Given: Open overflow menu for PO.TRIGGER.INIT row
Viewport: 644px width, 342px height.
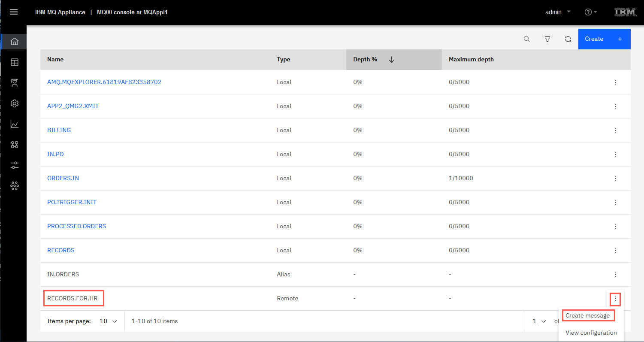Looking at the screenshot, I should coord(615,202).
